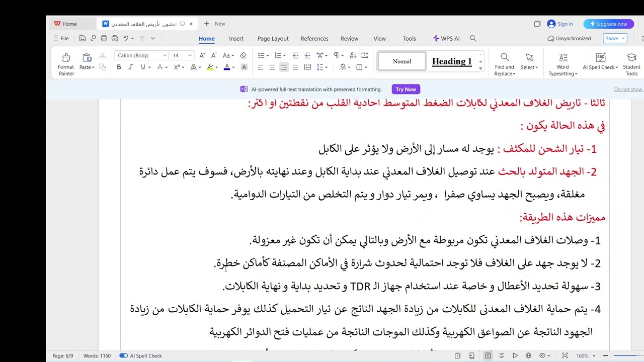
Task: Click the Fit page zoom icon
Action: (565, 355)
